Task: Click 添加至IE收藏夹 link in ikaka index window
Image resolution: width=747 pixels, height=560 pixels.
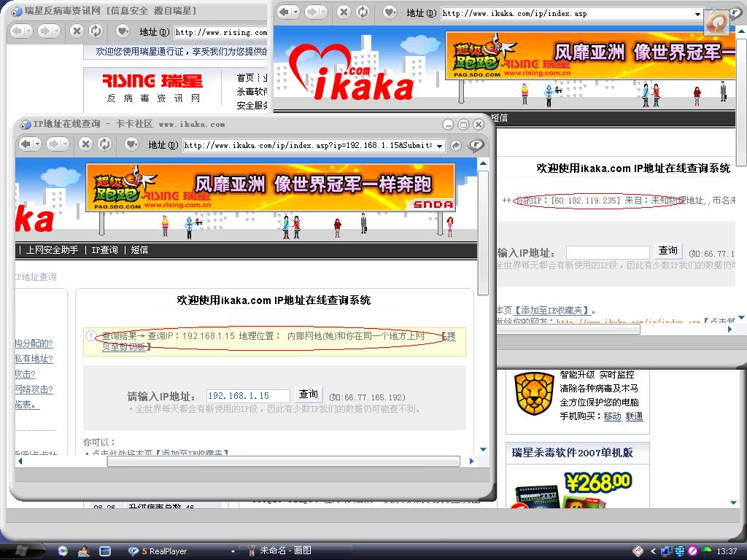Action: [x=554, y=311]
